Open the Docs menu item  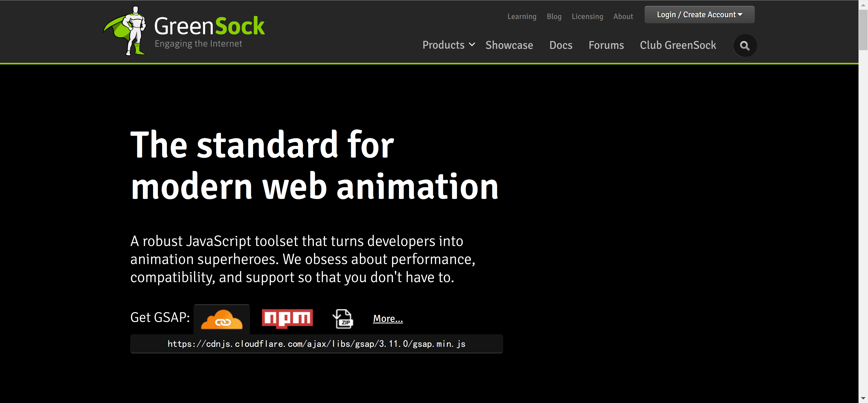(560, 45)
